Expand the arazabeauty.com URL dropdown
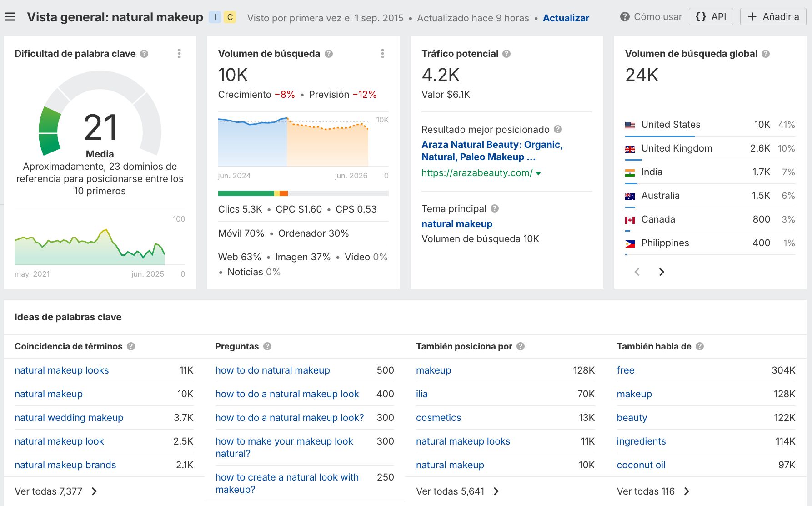The width and height of the screenshot is (812, 506). [x=539, y=173]
